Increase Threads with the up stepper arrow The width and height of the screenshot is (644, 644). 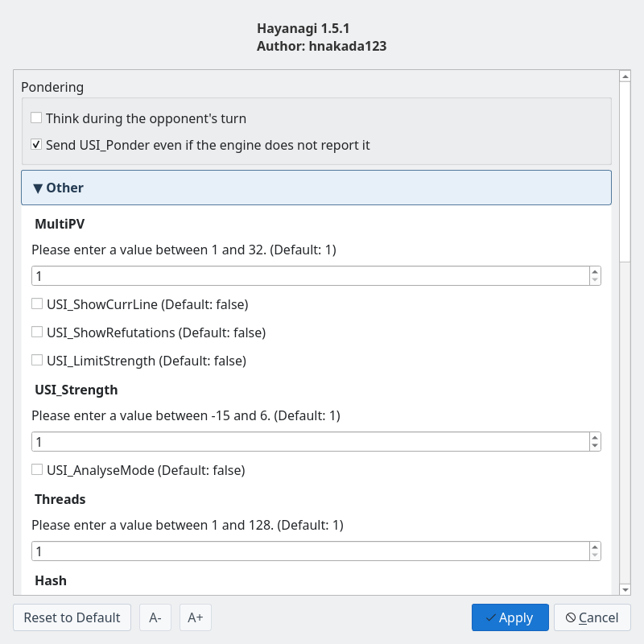[595, 547]
